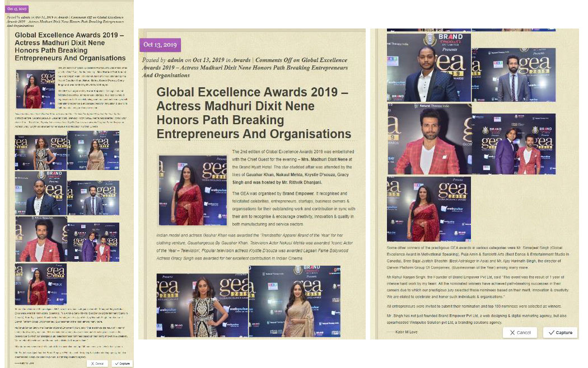Open the red checked blazer photo in left preview
Screen dimensions: 588x368
point(41,239)
